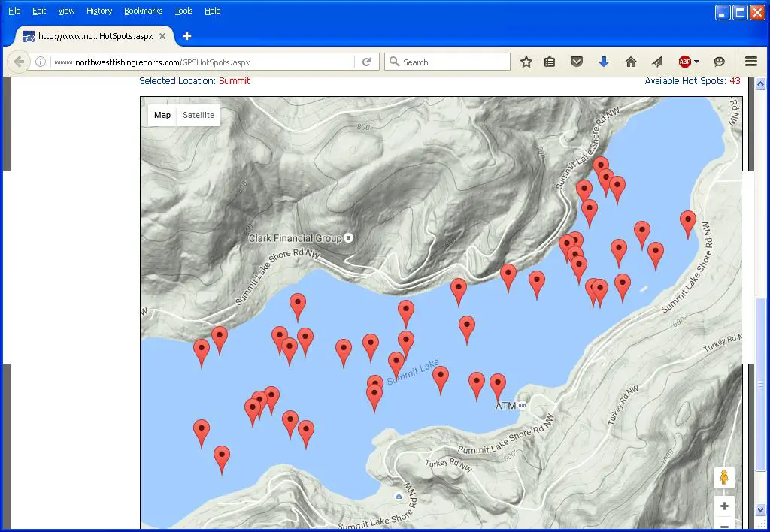Screen dimensions: 770x532
Task: Select the Map view type
Action: (x=162, y=115)
